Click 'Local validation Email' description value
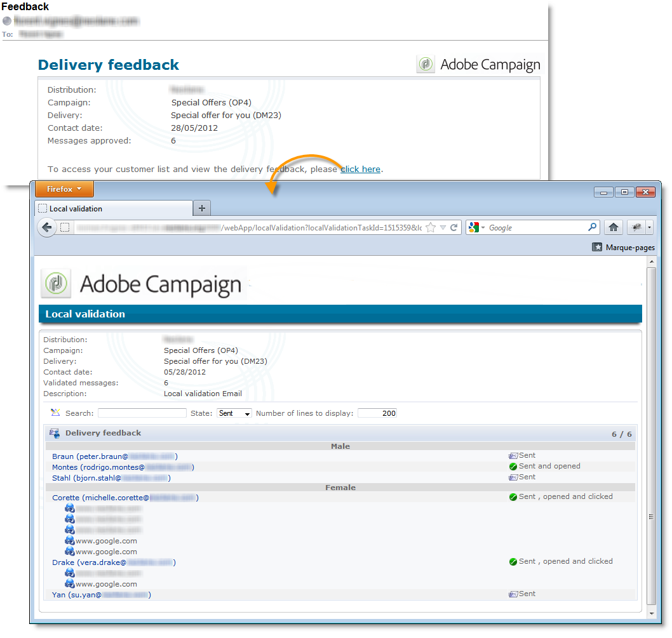 (x=203, y=394)
